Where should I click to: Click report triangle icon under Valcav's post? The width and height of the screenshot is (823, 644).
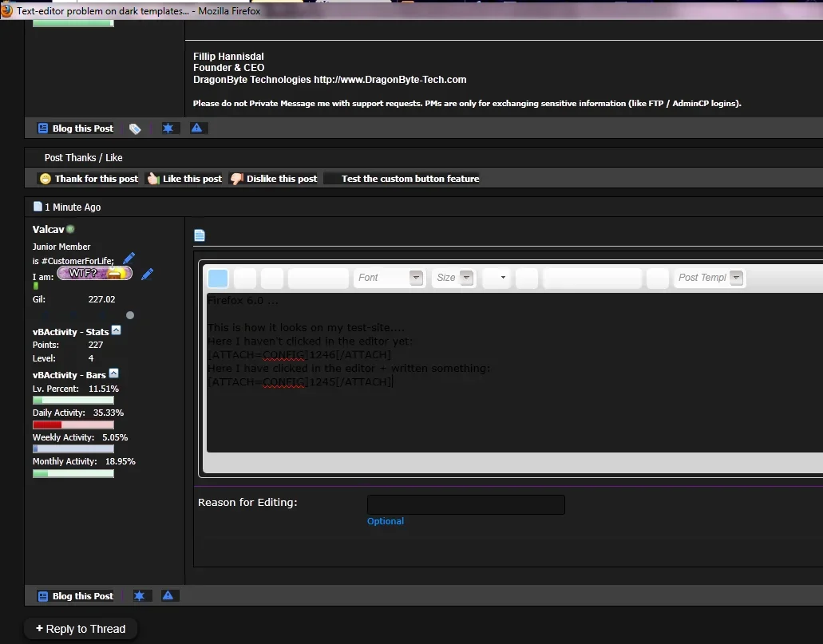[x=168, y=595]
